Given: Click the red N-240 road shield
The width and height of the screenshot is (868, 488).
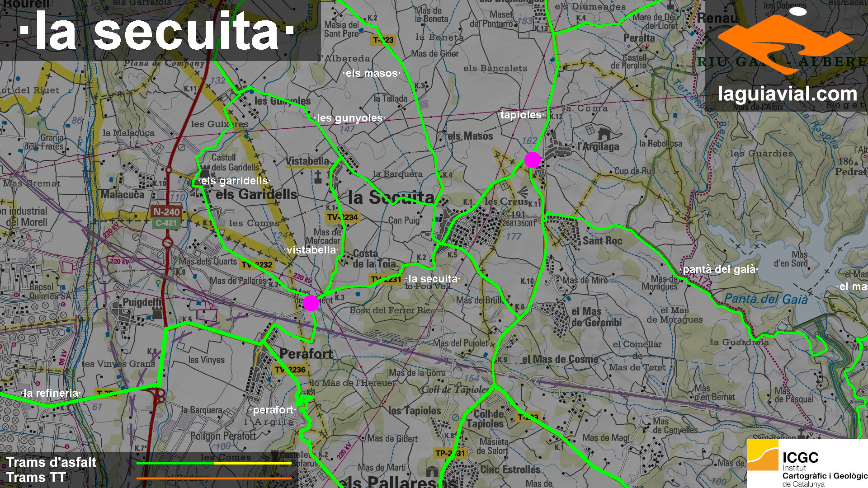Looking at the screenshot, I should pos(166,211).
